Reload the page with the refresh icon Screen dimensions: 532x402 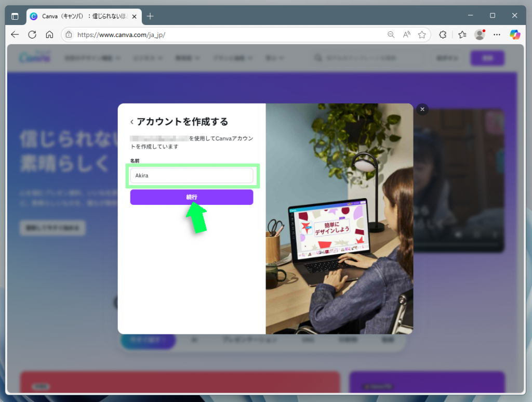pyautogui.click(x=32, y=34)
